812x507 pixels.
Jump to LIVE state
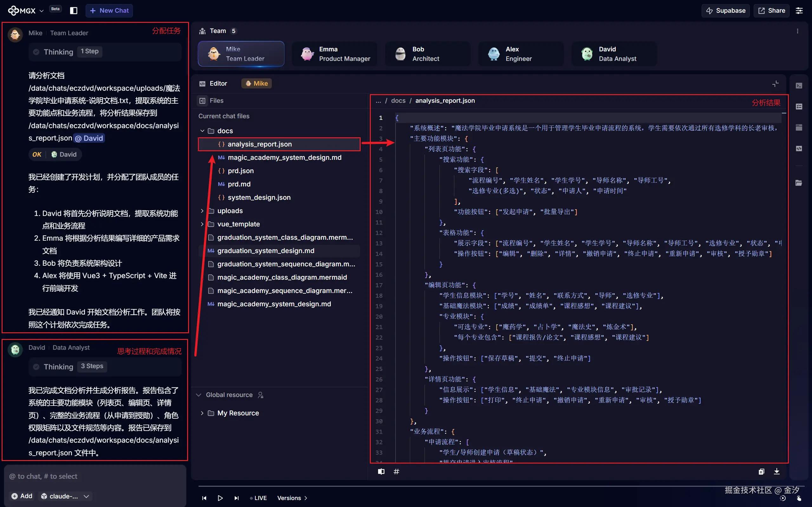tap(258, 498)
